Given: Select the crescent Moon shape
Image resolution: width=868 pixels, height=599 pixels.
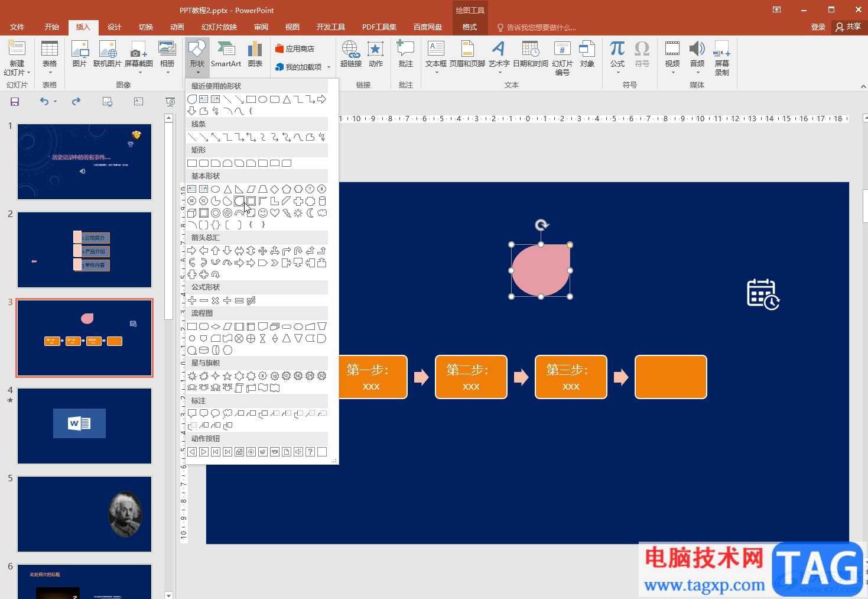Looking at the screenshot, I should click(310, 213).
